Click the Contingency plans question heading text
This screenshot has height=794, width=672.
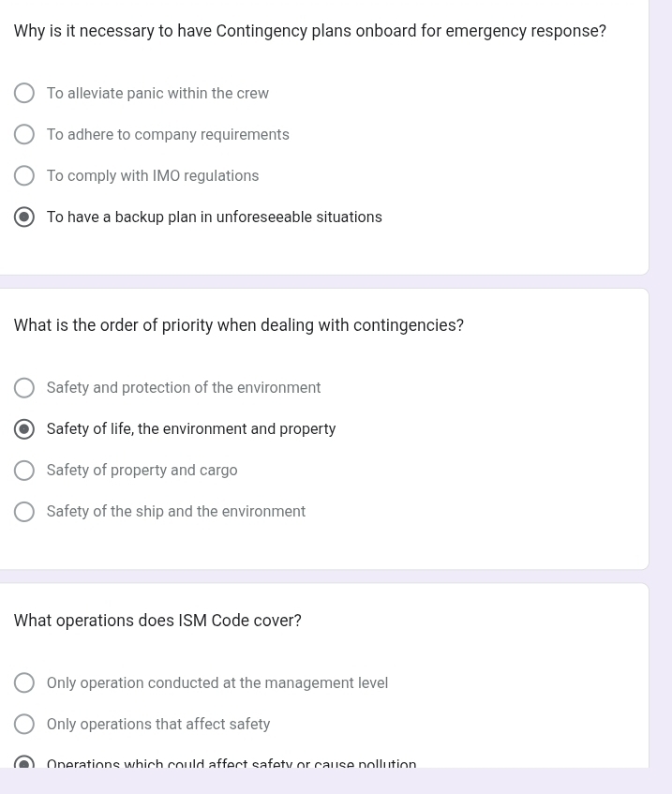pos(310,31)
